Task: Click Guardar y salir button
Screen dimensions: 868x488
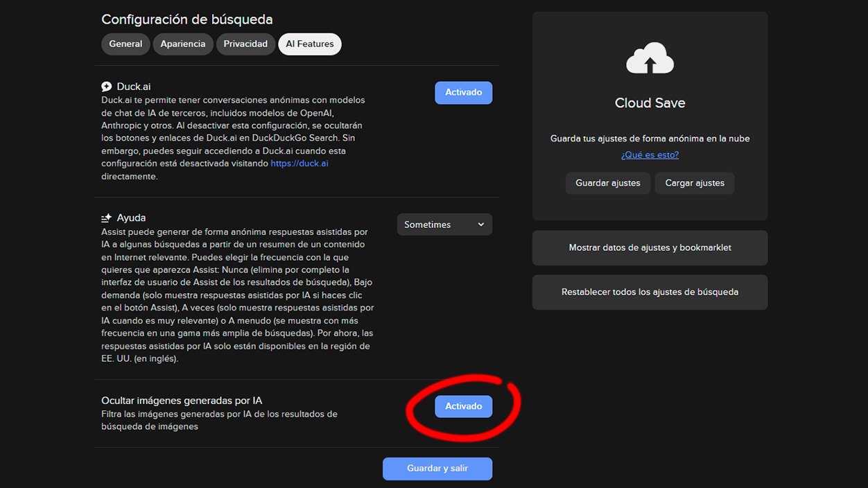Action: [437, 469]
